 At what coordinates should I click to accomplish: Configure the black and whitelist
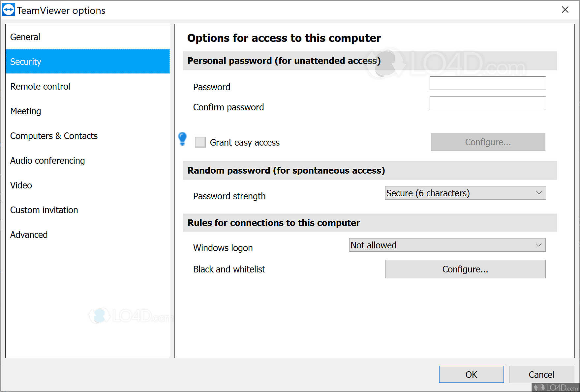(465, 269)
